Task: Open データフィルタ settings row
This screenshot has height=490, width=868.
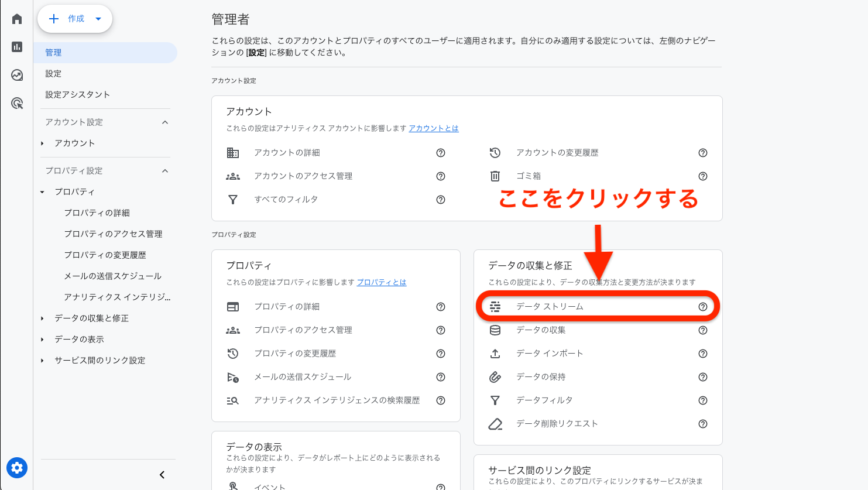Action: (x=598, y=400)
